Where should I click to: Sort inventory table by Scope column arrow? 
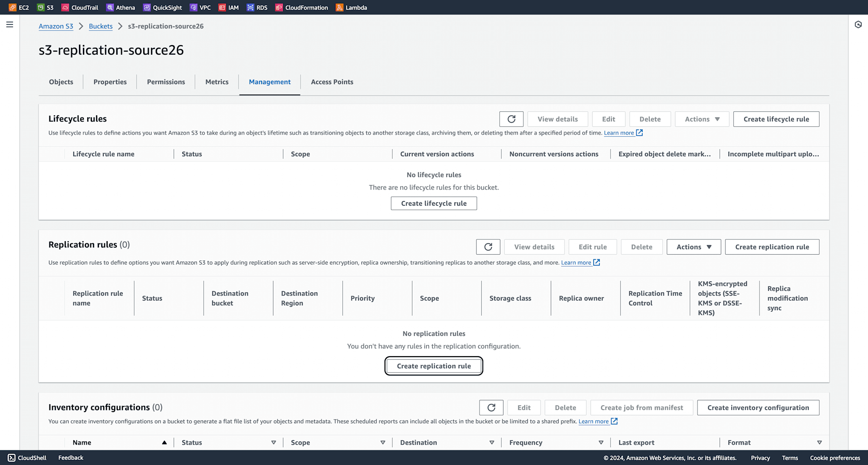coord(383,442)
